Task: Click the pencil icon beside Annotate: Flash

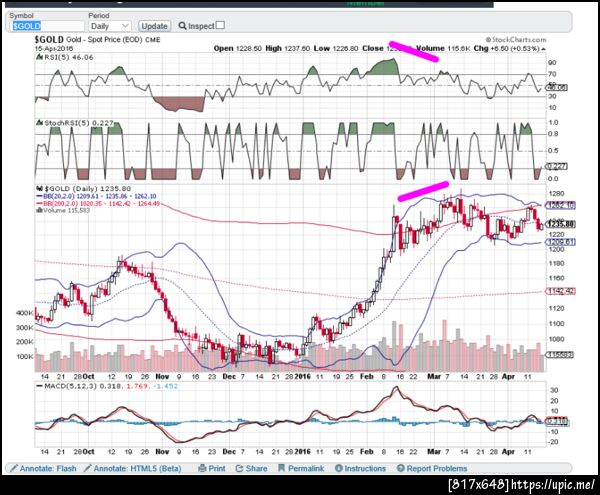Action: click(14, 468)
